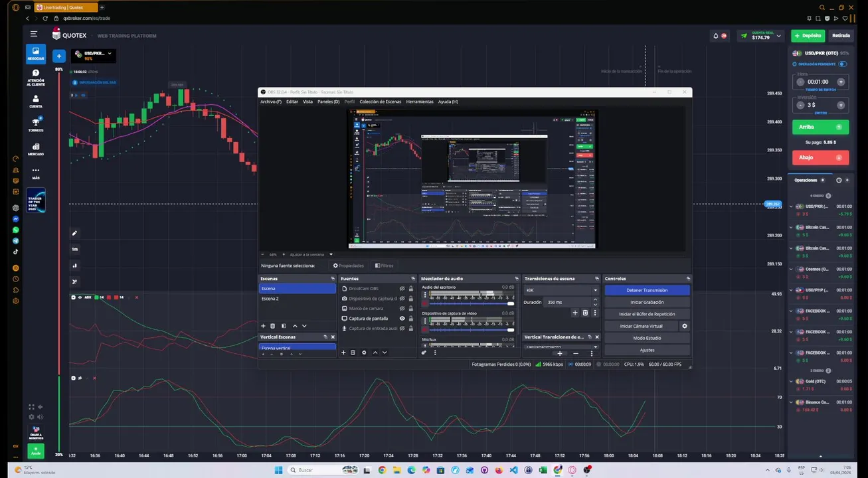Toggle visibility of Captura de entrada audio
This screenshot has height=478, width=868.
(402, 329)
